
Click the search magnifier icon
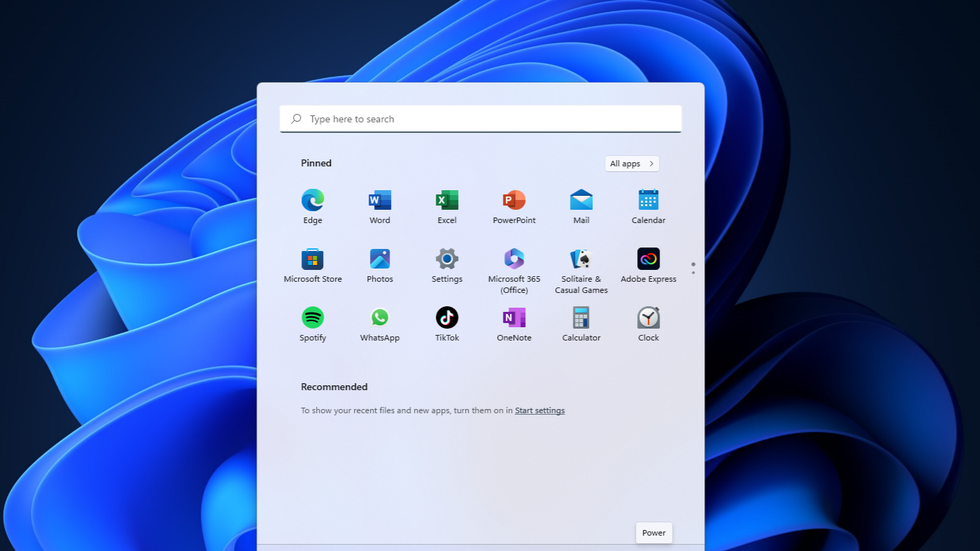point(296,119)
